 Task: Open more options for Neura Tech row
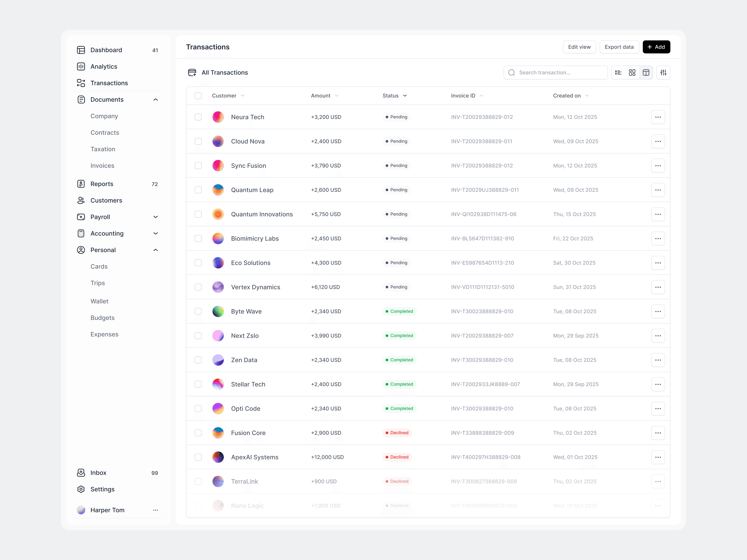tap(658, 117)
